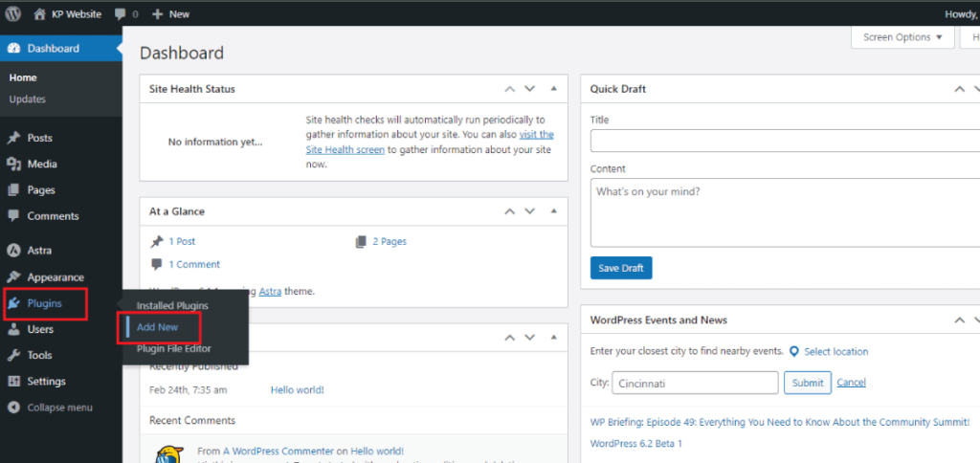Screen dimensions: 980x463
Task: Click the Appearance paintbrush icon
Action: [x=13, y=277]
